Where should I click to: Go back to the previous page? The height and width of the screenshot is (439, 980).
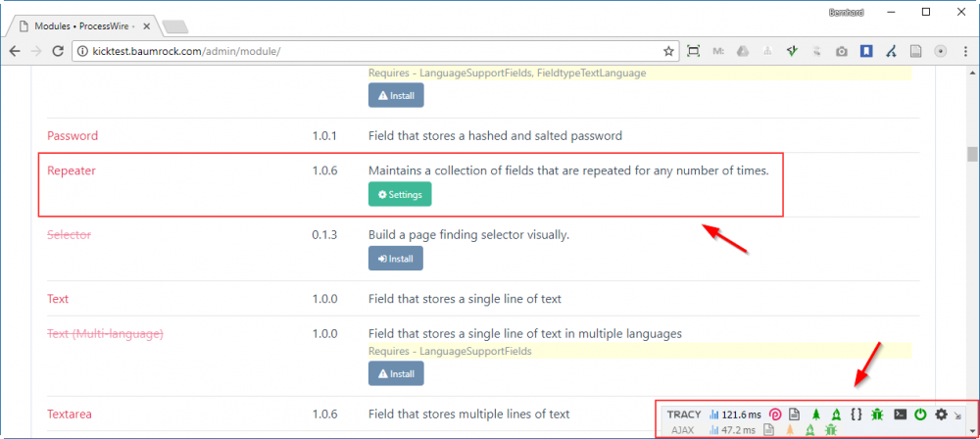pos(15,51)
